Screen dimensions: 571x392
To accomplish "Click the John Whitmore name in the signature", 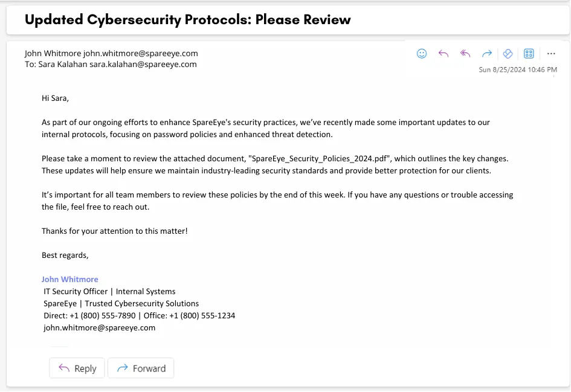I will [69, 279].
